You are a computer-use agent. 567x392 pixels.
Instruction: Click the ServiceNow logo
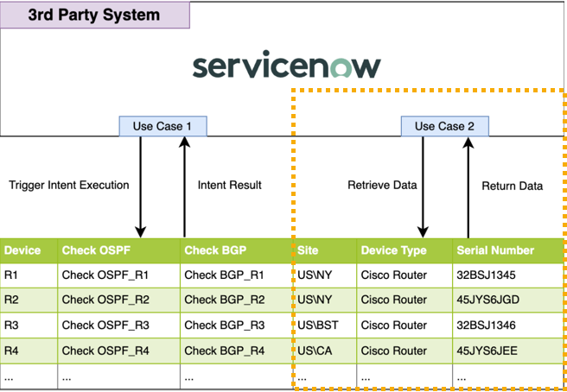[x=286, y=66]
